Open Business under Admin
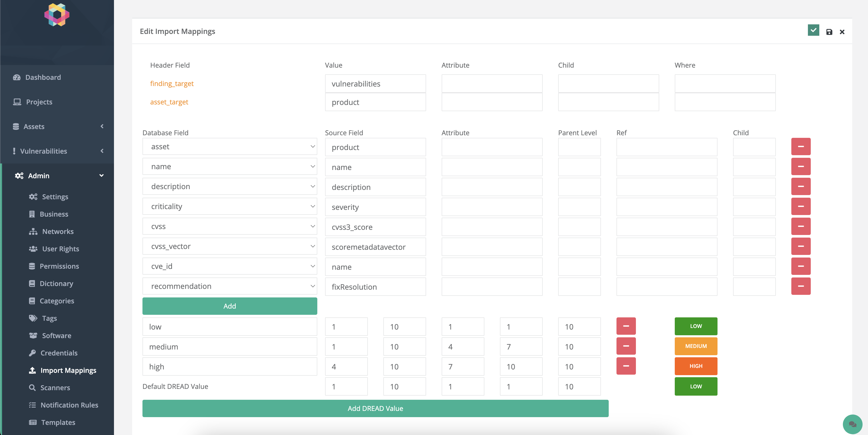Screen dimensions: 868x435 [x=48, y=214]
